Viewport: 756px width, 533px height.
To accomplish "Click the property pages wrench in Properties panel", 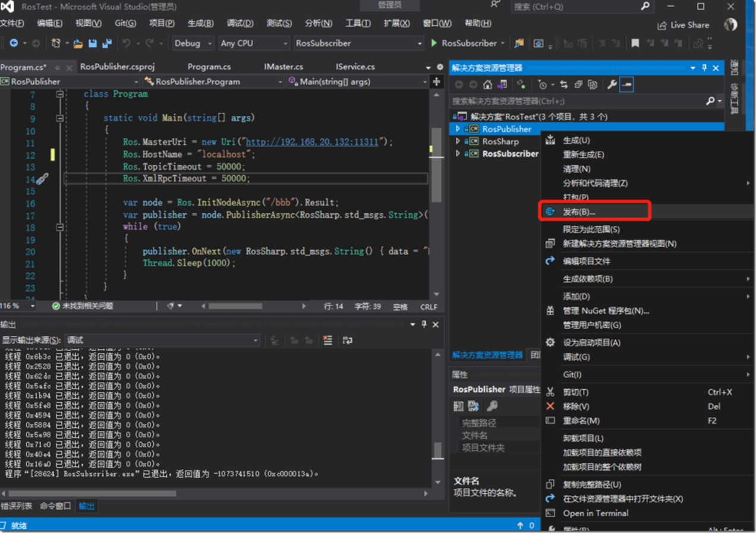I will point(492,406).
